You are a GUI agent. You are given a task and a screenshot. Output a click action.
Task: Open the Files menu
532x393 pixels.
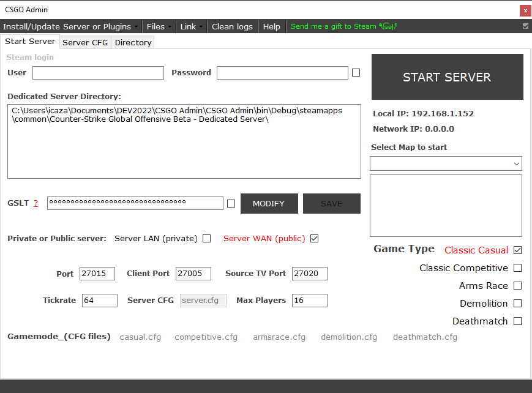[159, 26]
